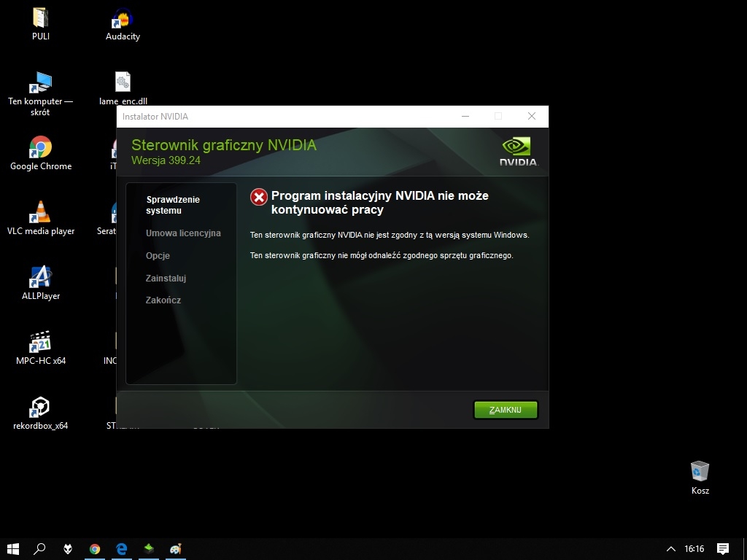Select the Kosz recycle bin icon

pos(700,478)
